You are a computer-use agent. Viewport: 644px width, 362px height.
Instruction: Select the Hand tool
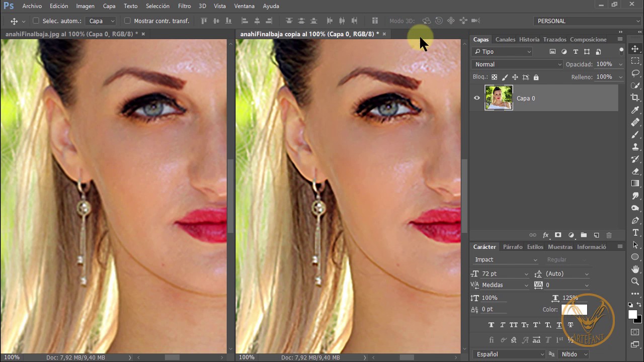[x=635, y=269]
